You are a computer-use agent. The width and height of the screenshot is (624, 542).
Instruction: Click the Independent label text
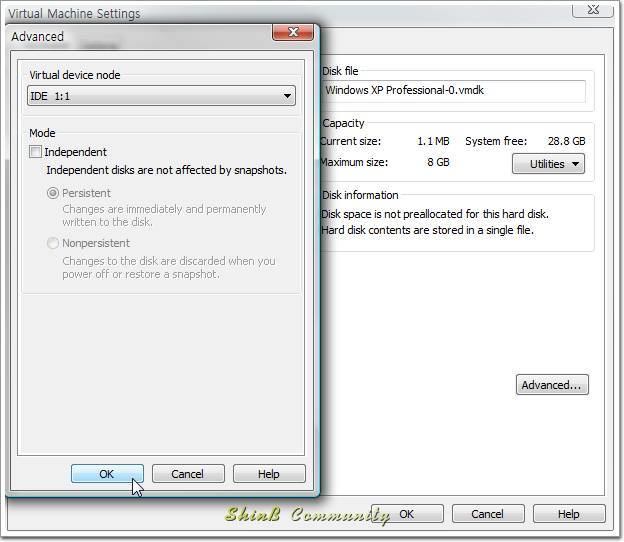pos(76,152)
